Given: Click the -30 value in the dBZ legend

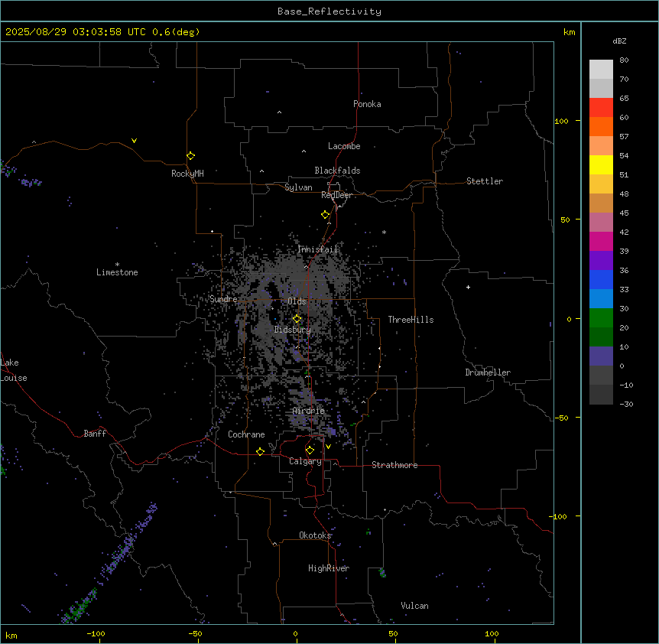Looking at the screenshot, I should tap(626, 405).
